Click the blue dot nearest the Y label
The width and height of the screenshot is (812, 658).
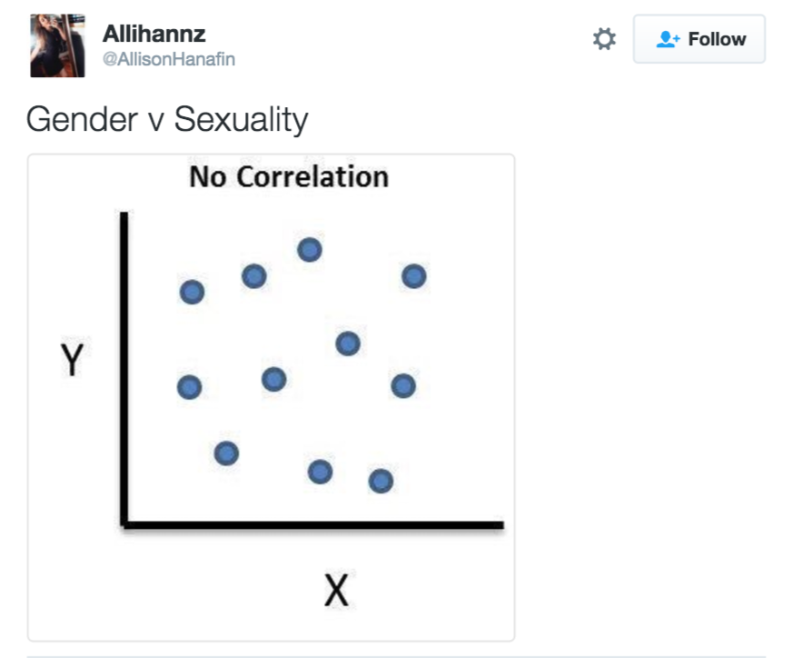coord(190,387)
